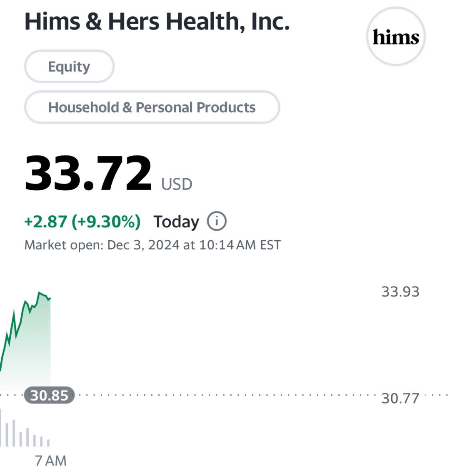Click the Today label
The image size is (450, 476).
coord(176,222)
